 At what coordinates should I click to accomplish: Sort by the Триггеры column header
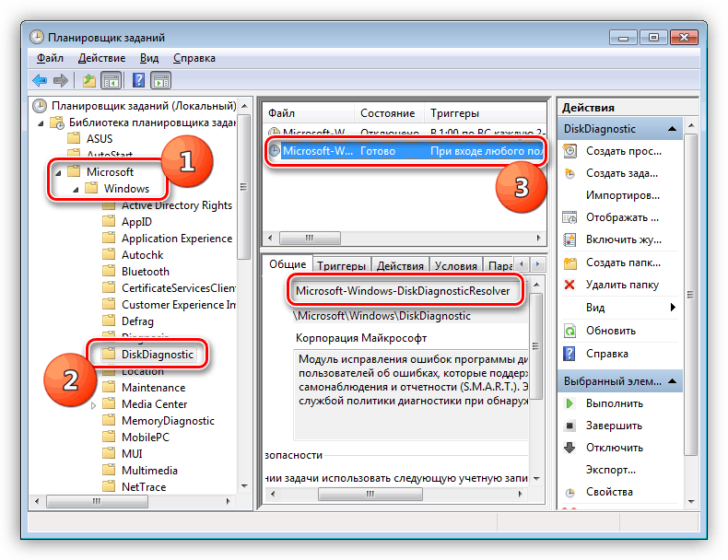pos(485,113)
